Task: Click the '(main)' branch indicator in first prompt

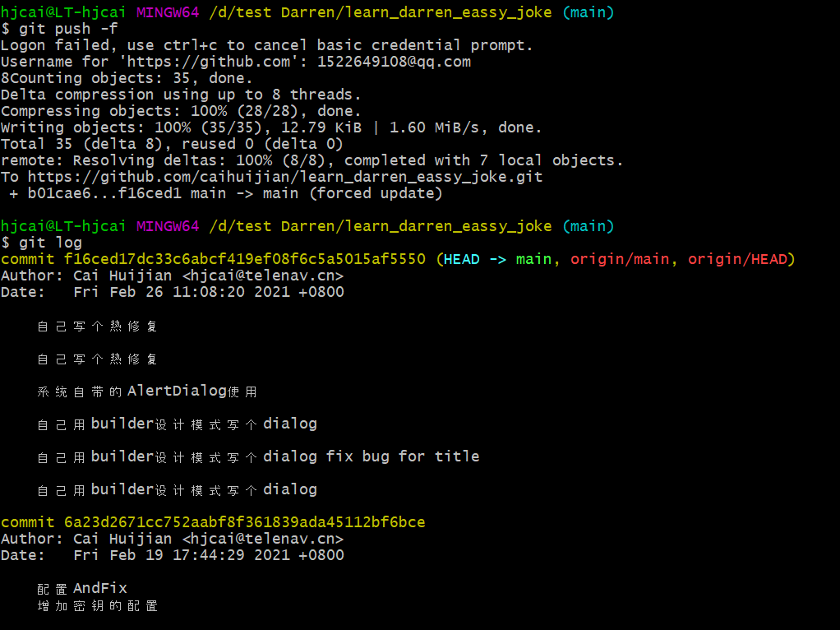Action: coord(588,12)
